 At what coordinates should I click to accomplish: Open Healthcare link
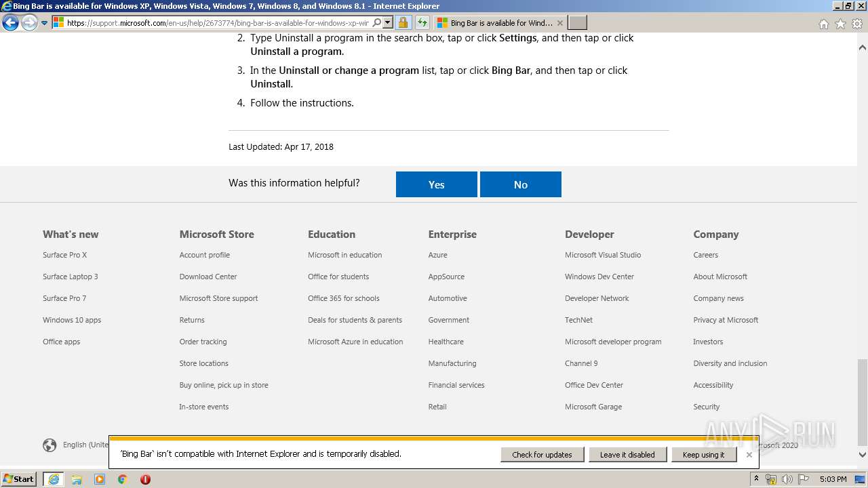point(446,342)
